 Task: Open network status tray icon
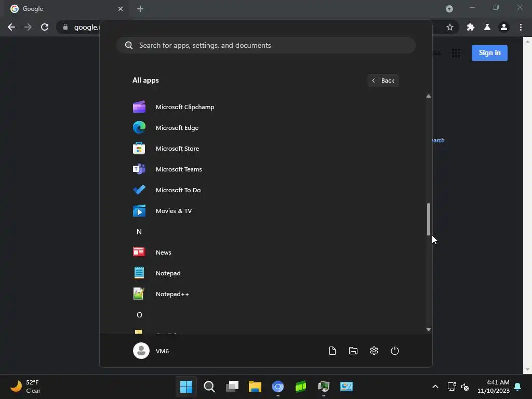pyautogui.click(x=451, y=387)
